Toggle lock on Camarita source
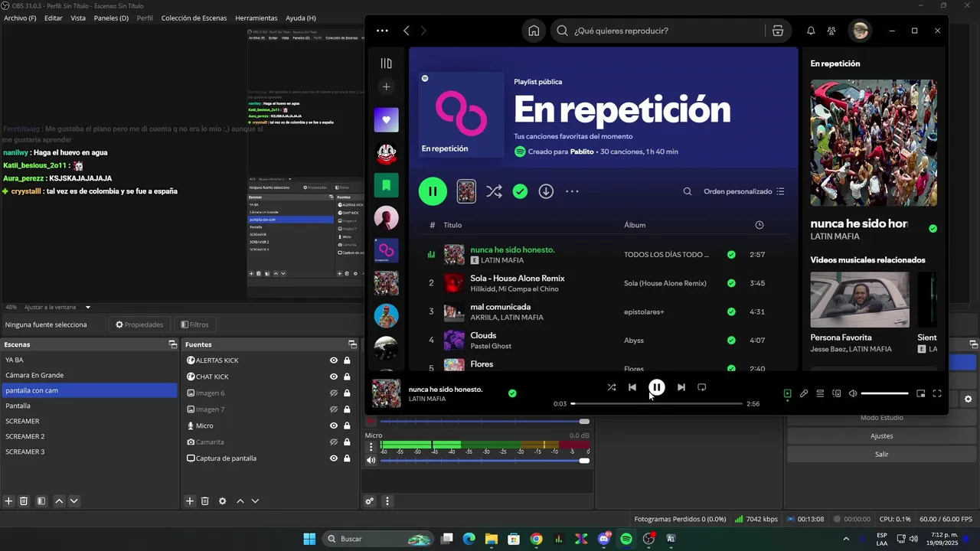 347,442
